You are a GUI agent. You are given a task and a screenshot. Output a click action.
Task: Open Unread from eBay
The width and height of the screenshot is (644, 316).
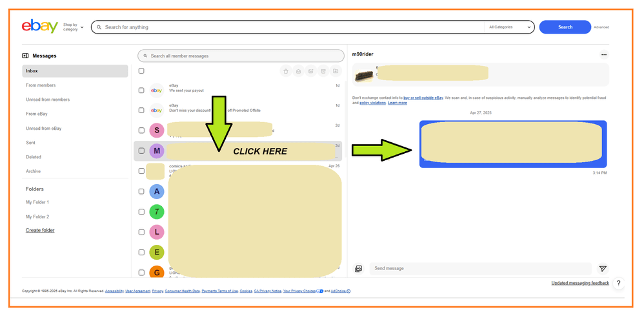[43, 129]
